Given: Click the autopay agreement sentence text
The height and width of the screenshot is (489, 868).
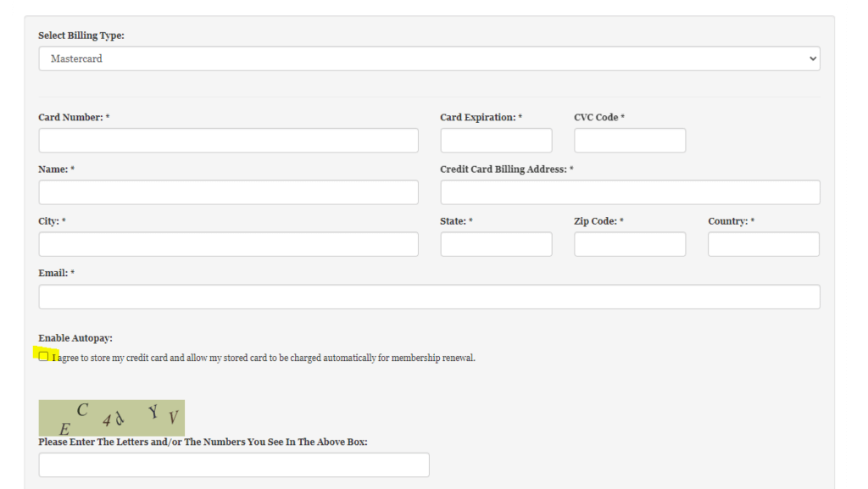Looking at the screenshot, I should point(264,358).
